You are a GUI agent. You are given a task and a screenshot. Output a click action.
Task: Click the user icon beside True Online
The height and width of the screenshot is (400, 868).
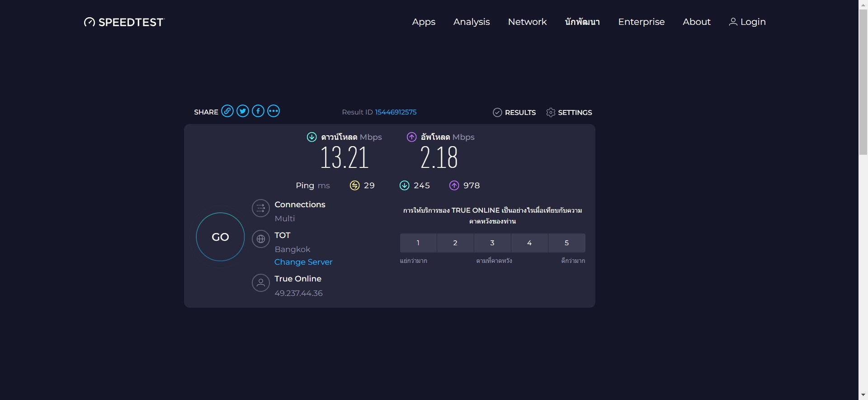[x=261, y=283]
